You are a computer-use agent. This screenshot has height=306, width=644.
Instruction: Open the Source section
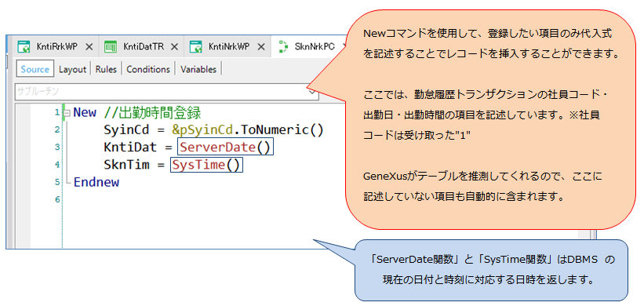coord(35,69)
